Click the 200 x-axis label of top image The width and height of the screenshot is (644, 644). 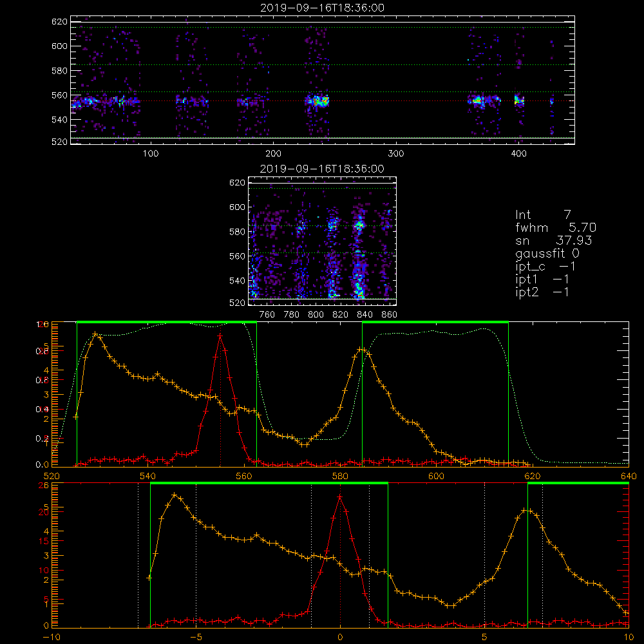point(273,154)
